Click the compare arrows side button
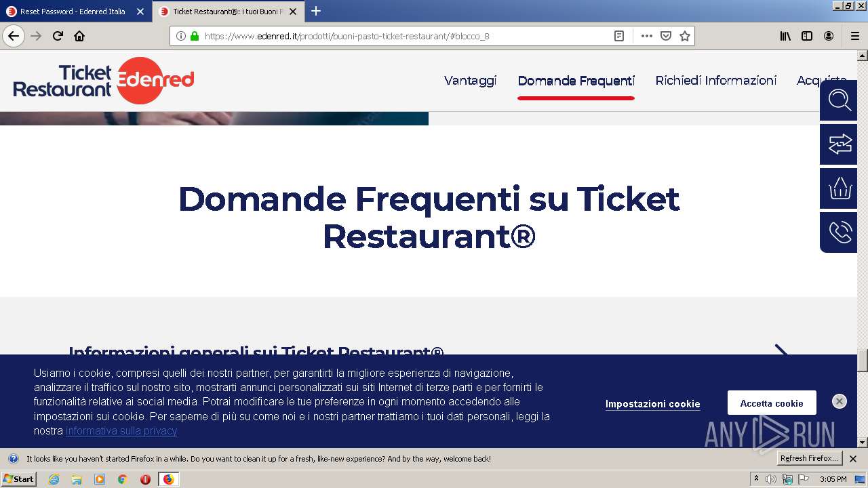Image resolution: width=868 pixels, height=488 pixels. 839,144
